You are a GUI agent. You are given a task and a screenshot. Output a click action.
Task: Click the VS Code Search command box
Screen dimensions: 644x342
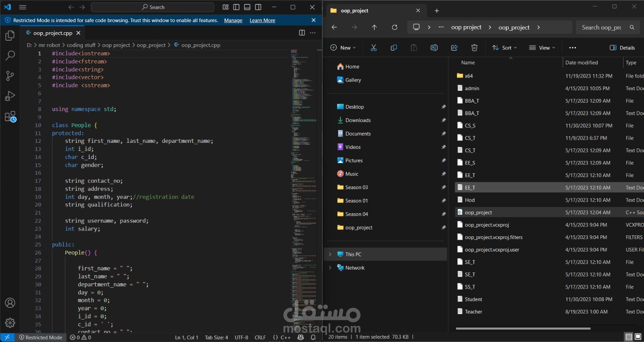pyautogui.click(x=153, y=7)
